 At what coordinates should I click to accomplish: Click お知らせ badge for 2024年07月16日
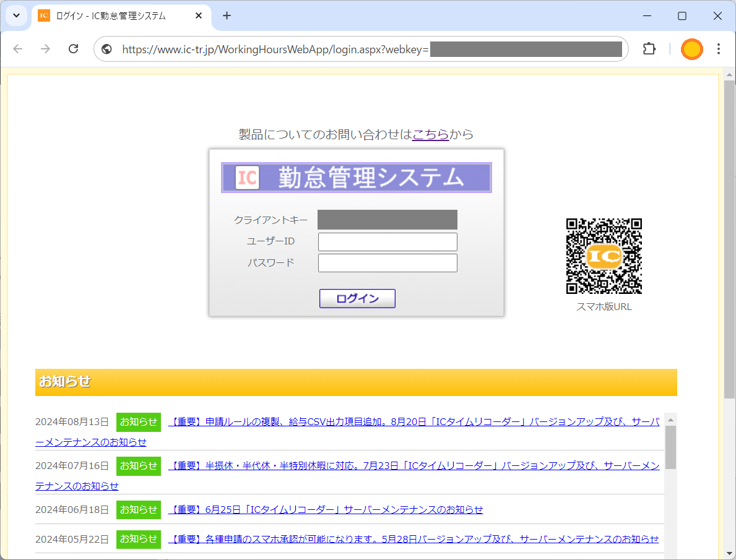click(139, 466)
